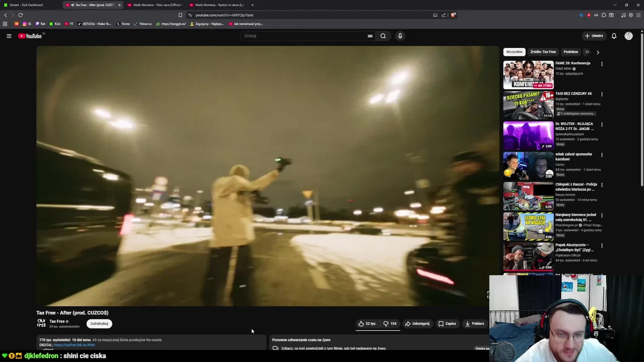Viewport: 644px width, 362px height.
Task: Close the Tax Free - After tab
Action: coord(119,5)
